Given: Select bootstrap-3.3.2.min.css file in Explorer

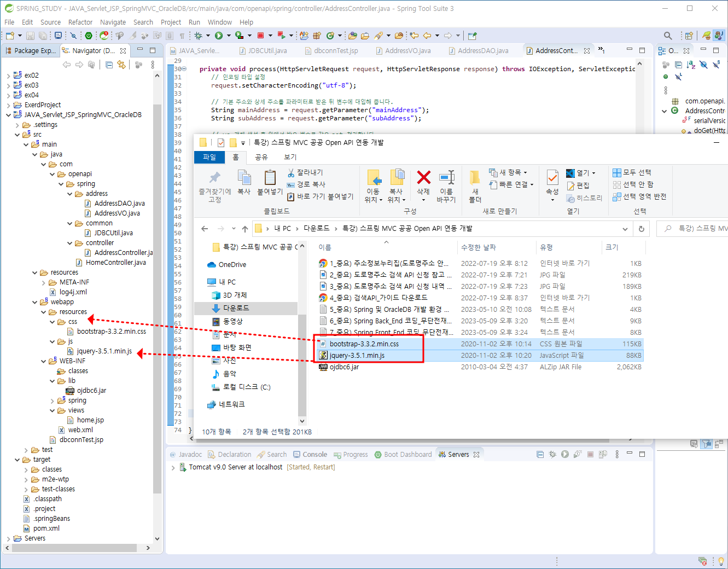Looking at the screenshot, I should (364, 344).
